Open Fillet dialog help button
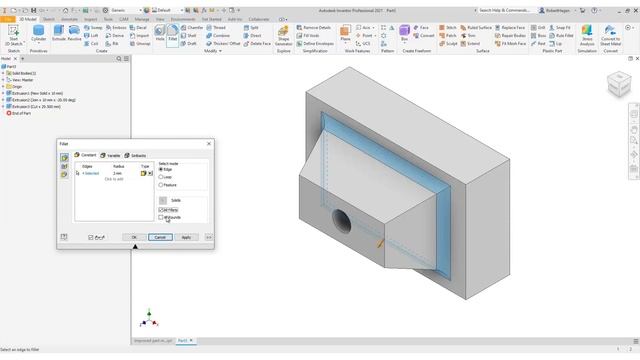This screenshot has width=640, height=360. [x=64, y=237]
